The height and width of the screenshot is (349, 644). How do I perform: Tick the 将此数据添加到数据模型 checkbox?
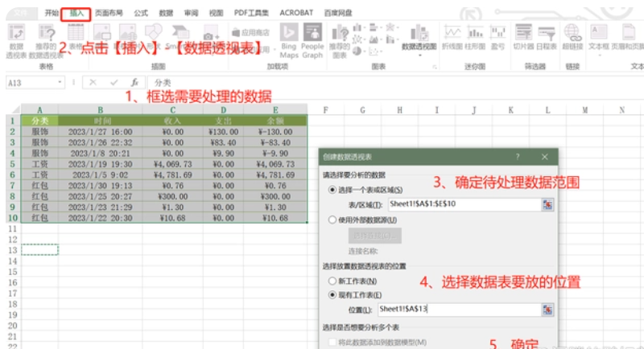332,342
